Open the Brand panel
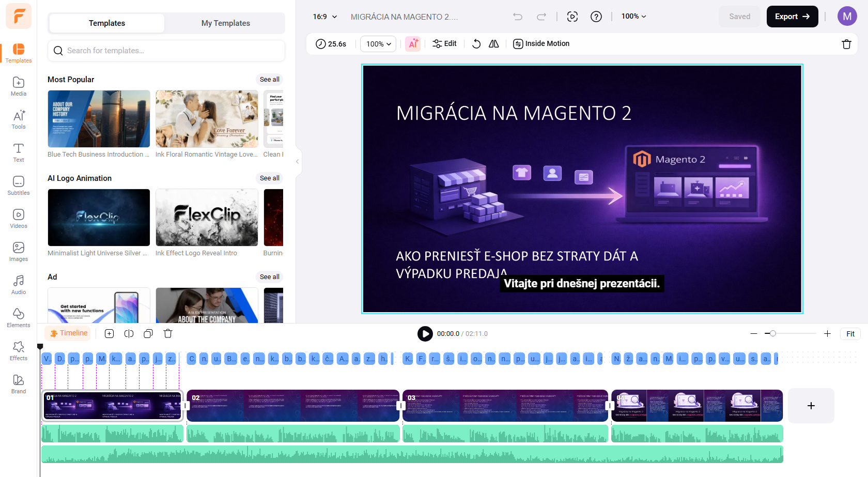 (18, 383)
